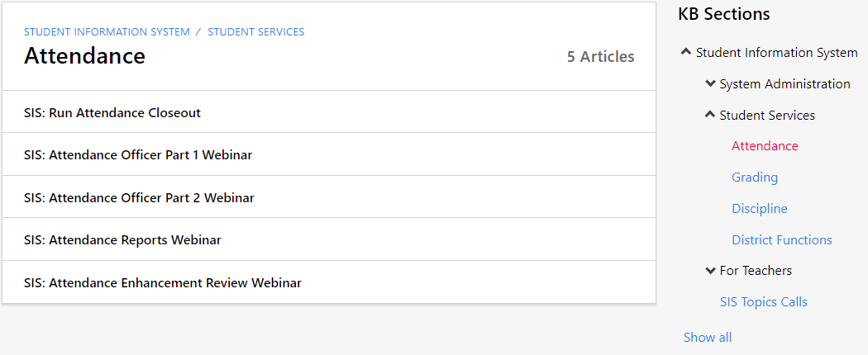868x355 pixels.
Task: Select District Functions in KB Sections
Action: [x=782, y=240]
